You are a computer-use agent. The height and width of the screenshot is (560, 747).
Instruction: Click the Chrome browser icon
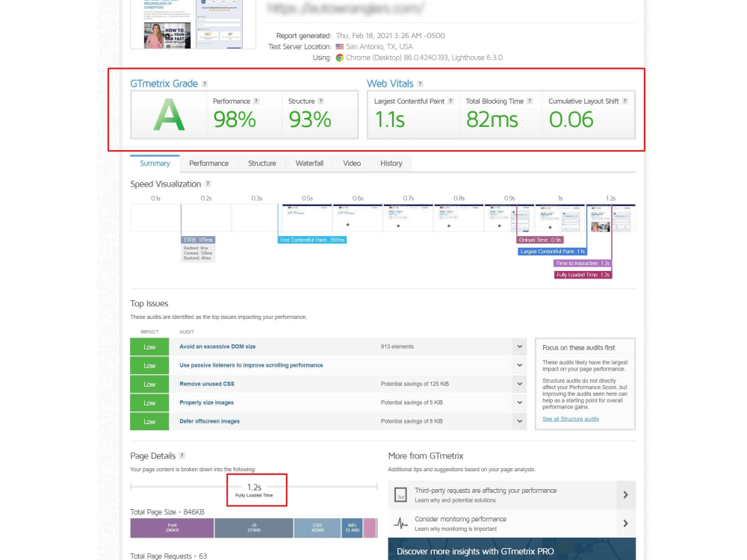pyautogui.click(x=340, y=57)
